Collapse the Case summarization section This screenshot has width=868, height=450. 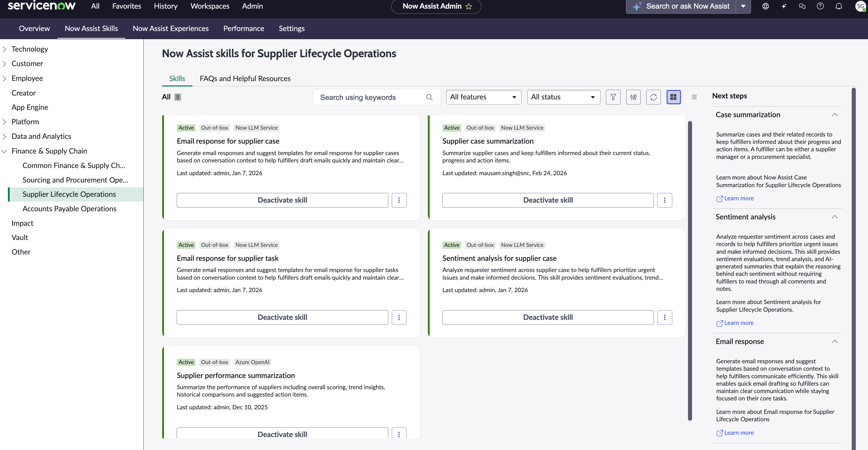(834, 115)
